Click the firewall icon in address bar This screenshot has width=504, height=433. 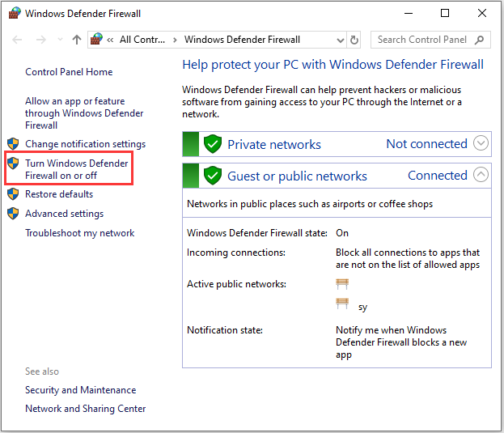pyautogui.click(x=96, y=39)
